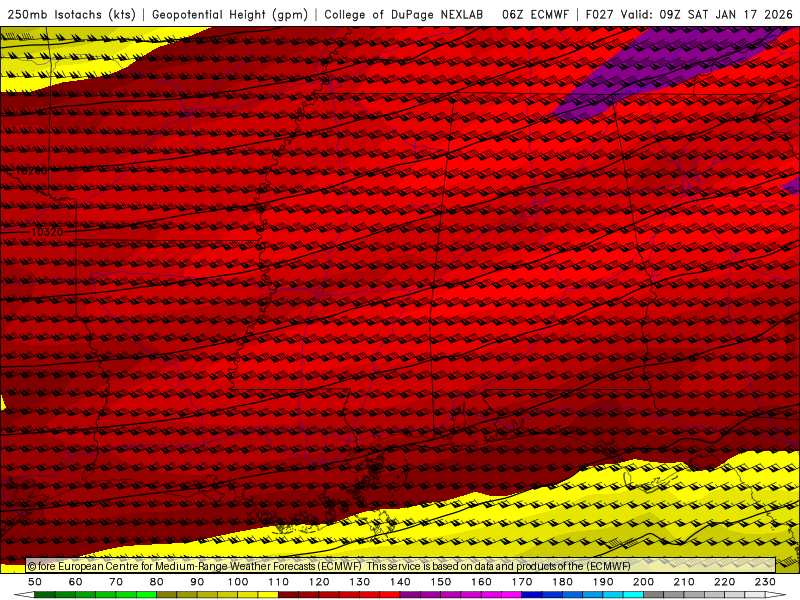Viewport: 800px width, 600px height.
Task: Click the 70 value on the legend scale
Action: (x=116, y=582)
